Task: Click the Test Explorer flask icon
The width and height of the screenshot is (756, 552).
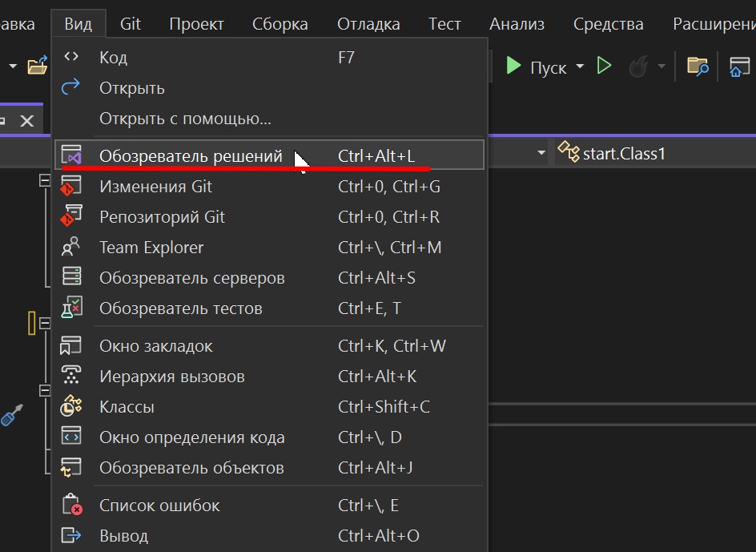Action: [71, 308]
